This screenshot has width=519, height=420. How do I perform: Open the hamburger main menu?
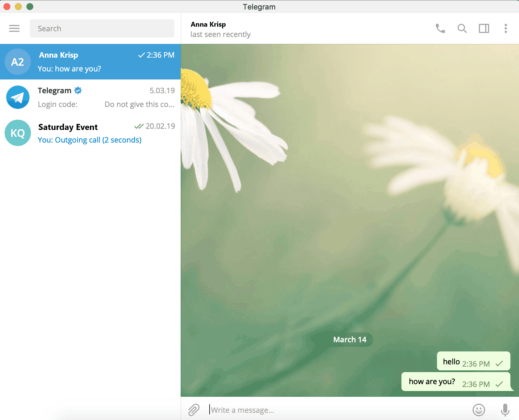coord(14,28)
